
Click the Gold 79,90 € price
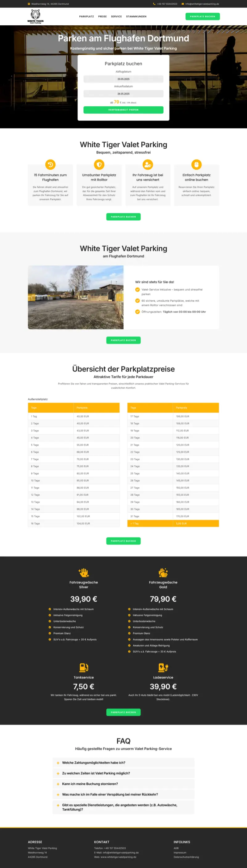coord(163,599)
